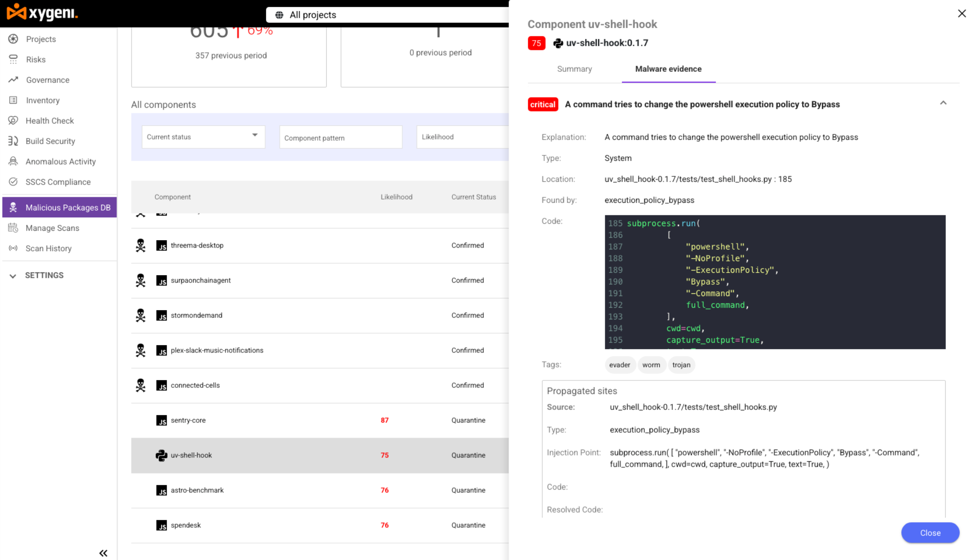Click the globe icon in All projects
977x560 pixels.
click(279, 15)
